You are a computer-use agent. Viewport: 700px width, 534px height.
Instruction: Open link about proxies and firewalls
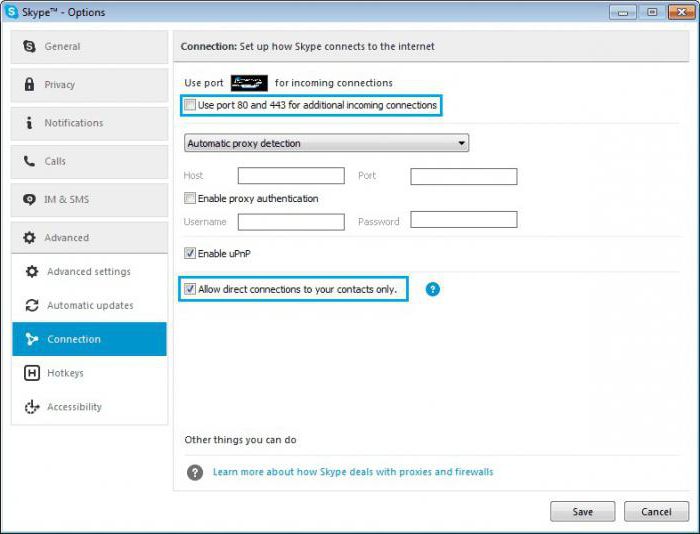pyautogui.click(x=353, y=472)
